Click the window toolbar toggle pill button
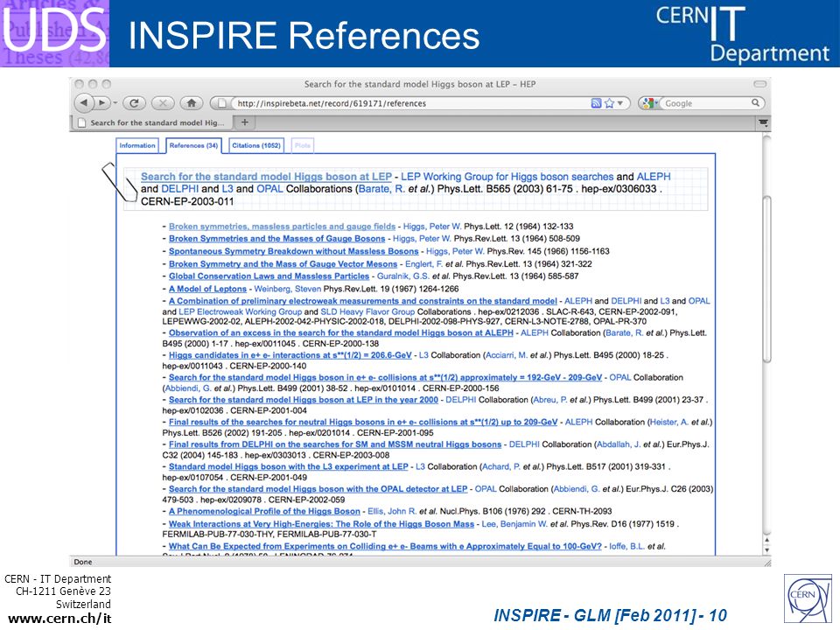The width and height of the screenshot is (840, 630). pos(759,84)
